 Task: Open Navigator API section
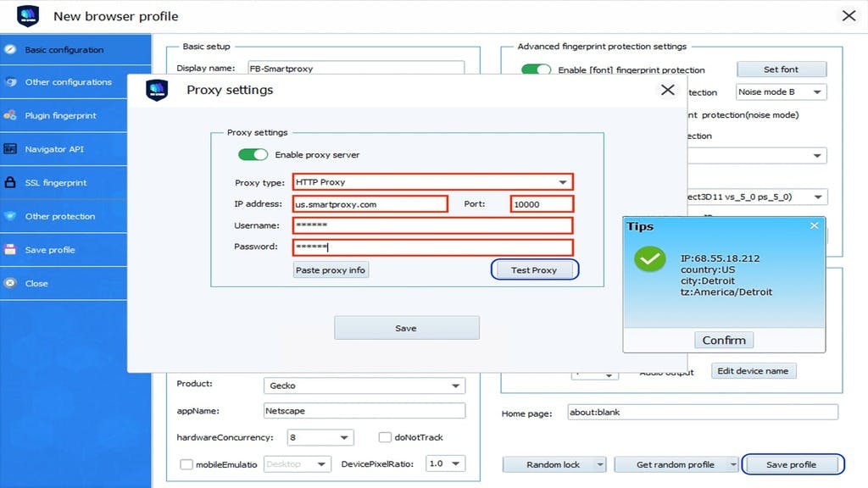(64, 149)
